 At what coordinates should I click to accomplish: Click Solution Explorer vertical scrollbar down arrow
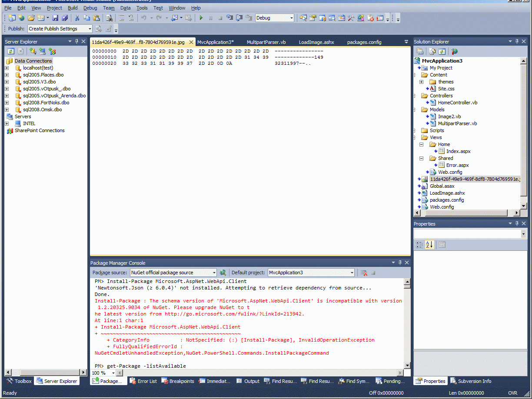click(524, 206)
